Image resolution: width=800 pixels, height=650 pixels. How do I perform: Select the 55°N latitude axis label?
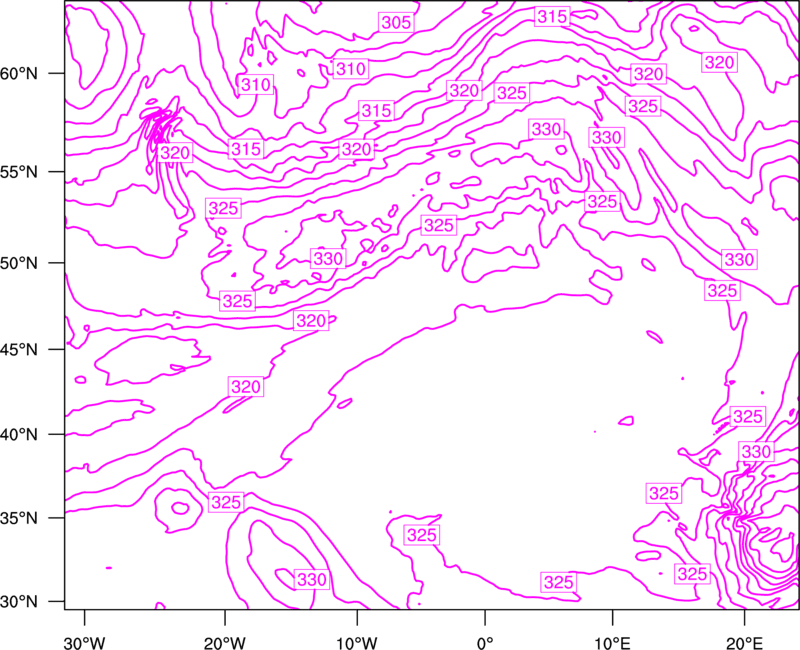point(19,171)
